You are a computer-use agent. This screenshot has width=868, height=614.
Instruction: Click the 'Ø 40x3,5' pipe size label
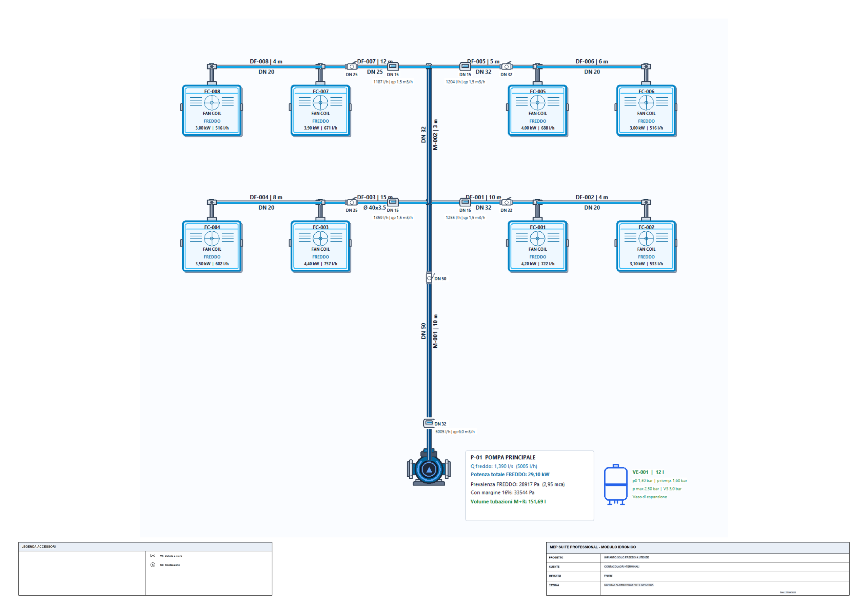pyautogui.click(x=375, y=208)
